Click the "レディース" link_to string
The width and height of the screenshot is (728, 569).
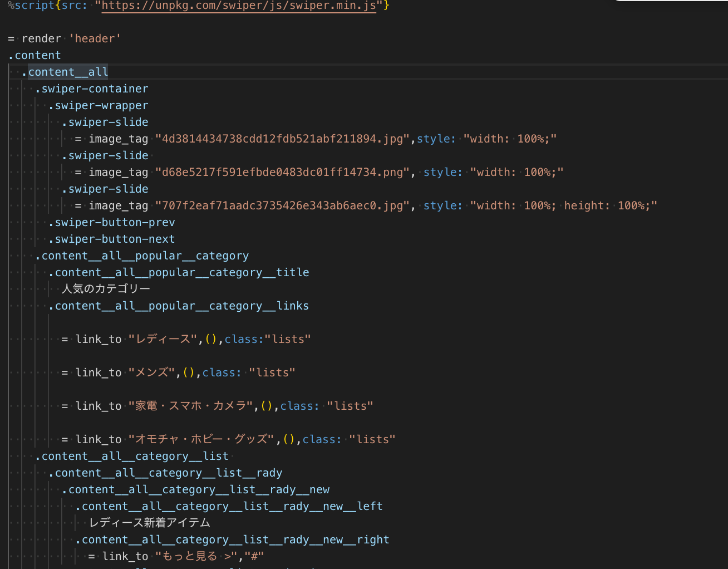pos(163,339)
